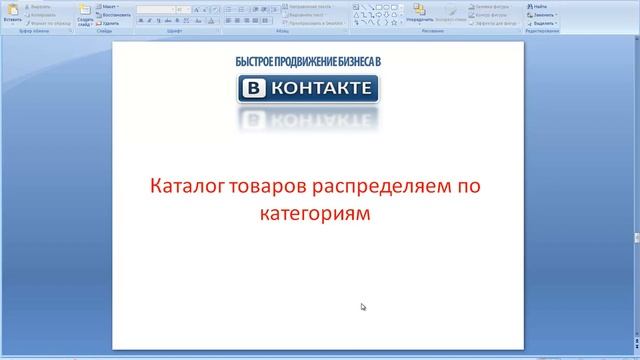The height and width of the screenshot is (360, 640).
Task: Center the text alignment
Action: tap(237, 20)
